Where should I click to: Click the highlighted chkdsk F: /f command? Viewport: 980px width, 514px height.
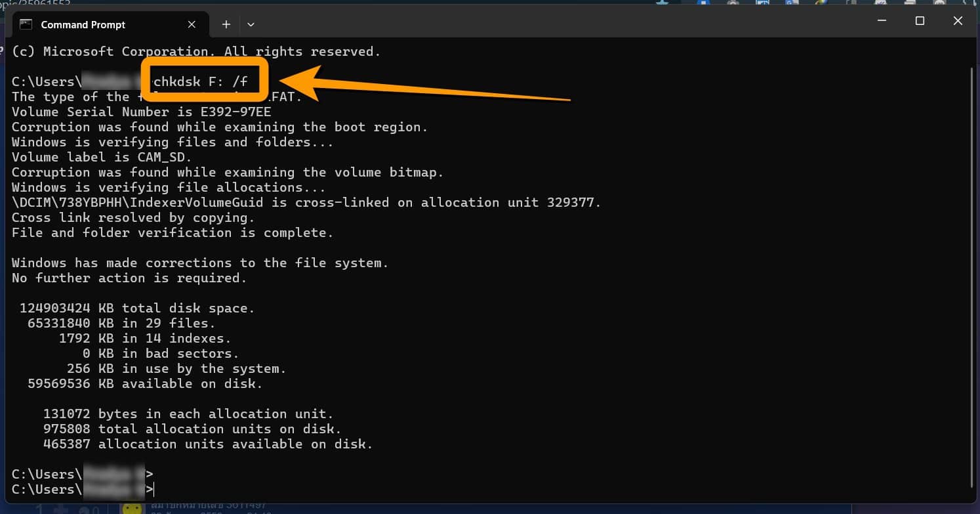(x=200, y=83)
